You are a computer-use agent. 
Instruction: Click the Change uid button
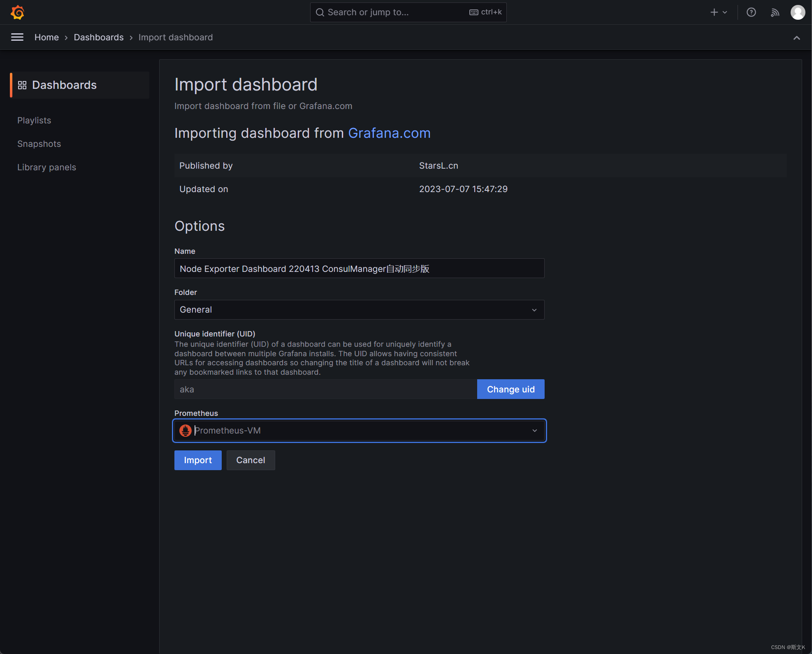point(510,389)
